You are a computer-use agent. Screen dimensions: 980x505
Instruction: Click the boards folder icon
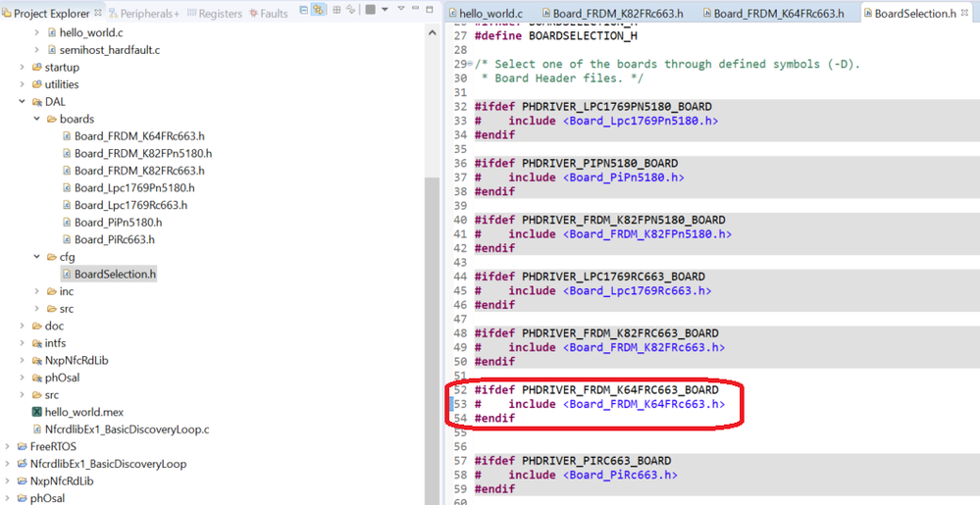click(52, 119)
